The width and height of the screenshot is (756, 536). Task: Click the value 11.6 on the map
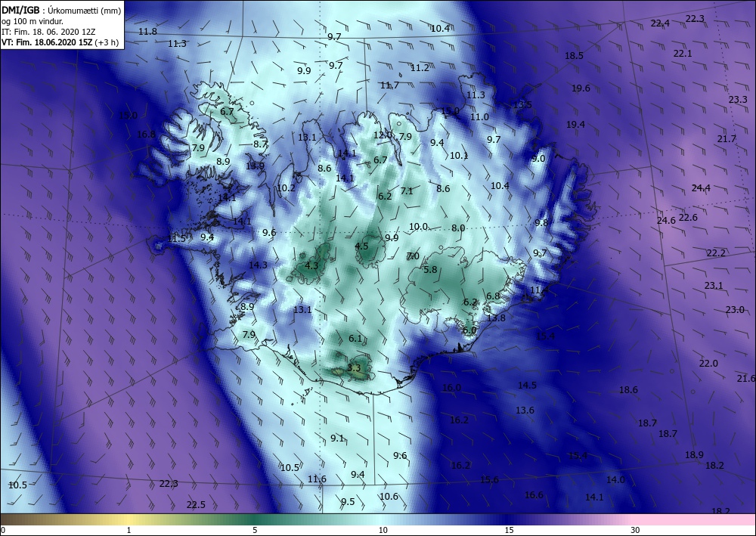(317, 479)
